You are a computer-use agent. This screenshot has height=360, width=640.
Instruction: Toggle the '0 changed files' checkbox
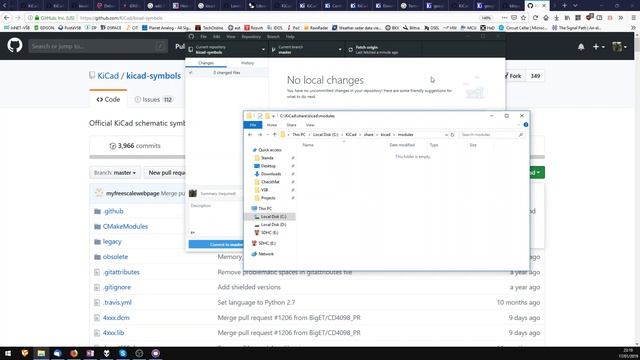point(191,73)
